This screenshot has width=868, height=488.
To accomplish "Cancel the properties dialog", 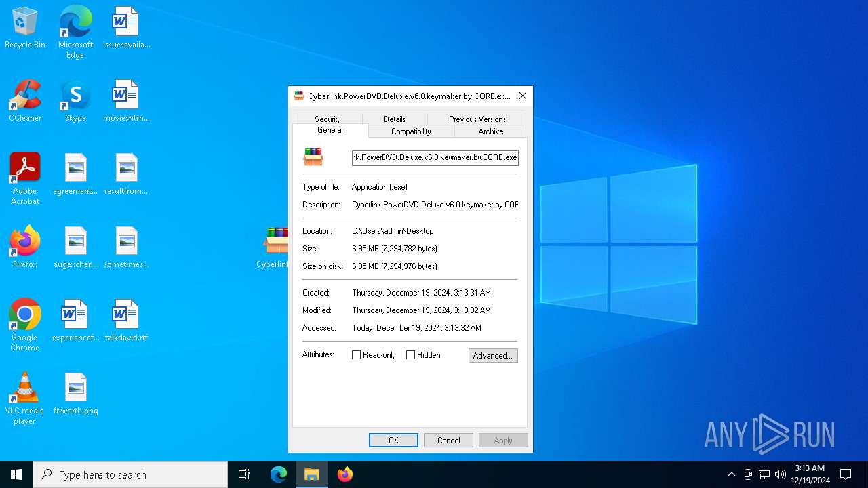I will tap(448, 441).
